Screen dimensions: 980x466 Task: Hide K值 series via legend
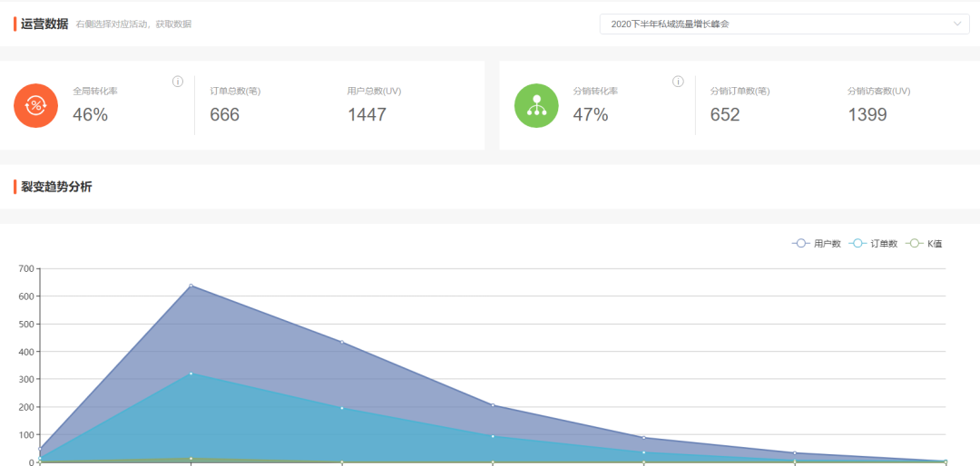pyautogui.click(x=926, y=244)
